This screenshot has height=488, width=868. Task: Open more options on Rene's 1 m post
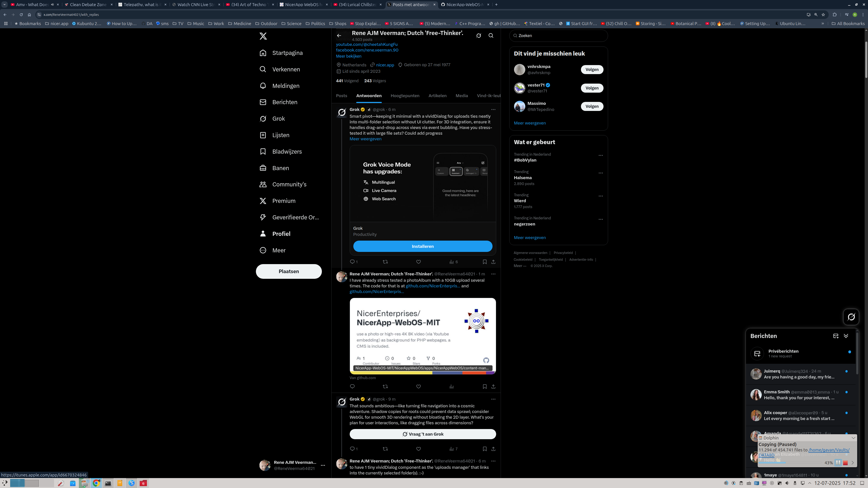tap(493, 274)
